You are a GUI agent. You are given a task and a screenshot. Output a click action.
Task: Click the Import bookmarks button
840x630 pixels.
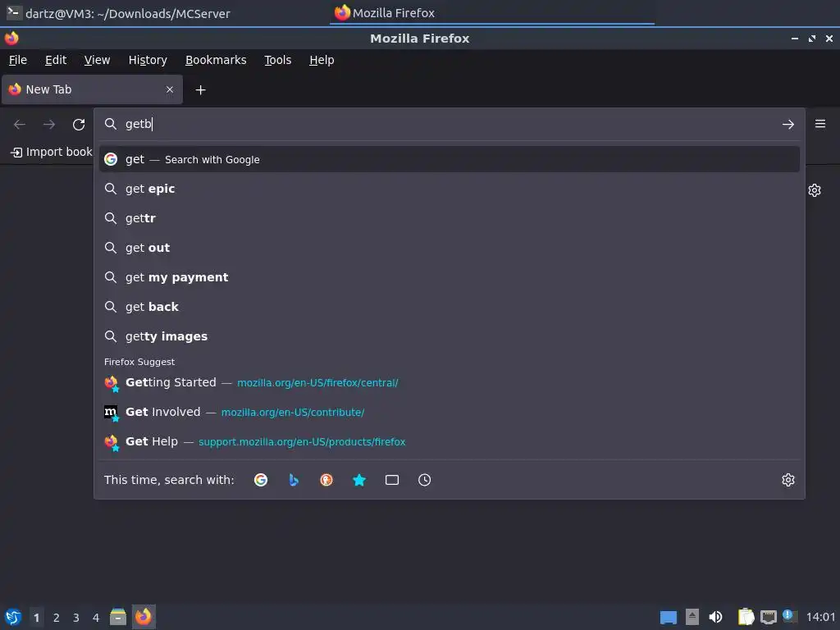coord(51,152)
